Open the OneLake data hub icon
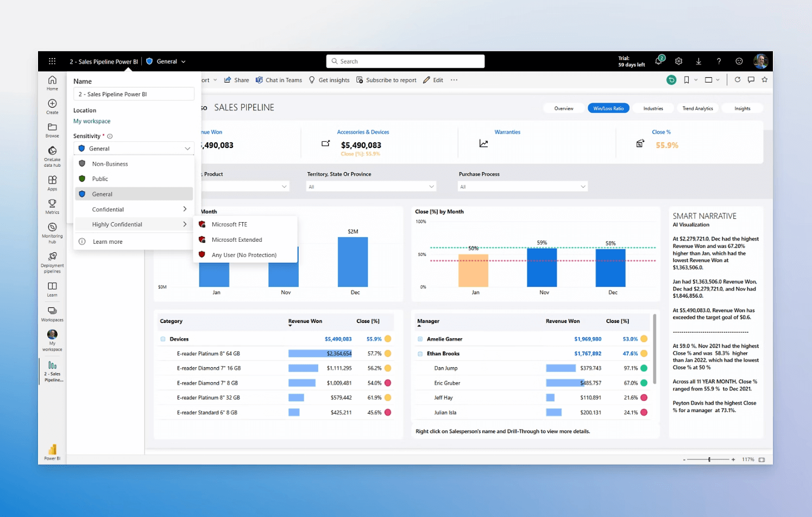Screen dimensions: 812x517 coord(52,152)
